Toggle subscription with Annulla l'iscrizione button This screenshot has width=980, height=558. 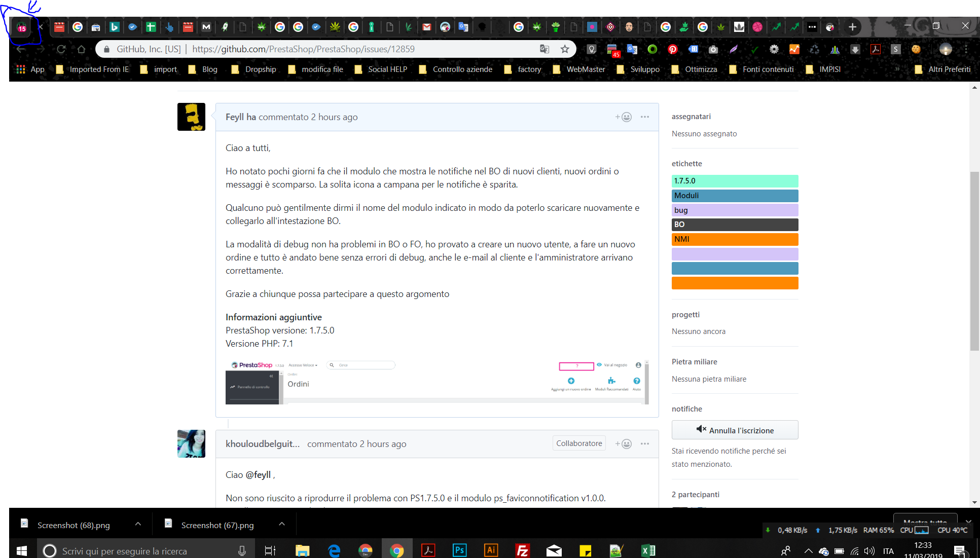735,430
